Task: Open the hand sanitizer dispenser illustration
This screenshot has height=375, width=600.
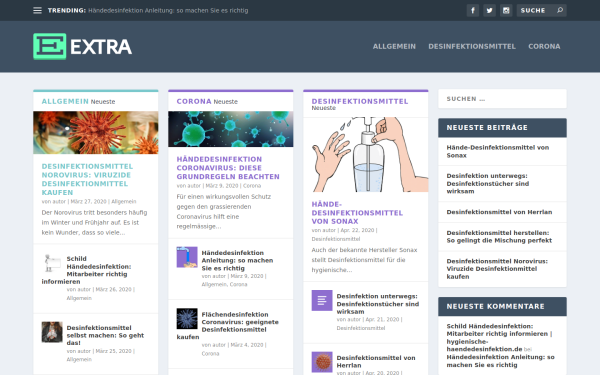Action: [x=366, y=155]
